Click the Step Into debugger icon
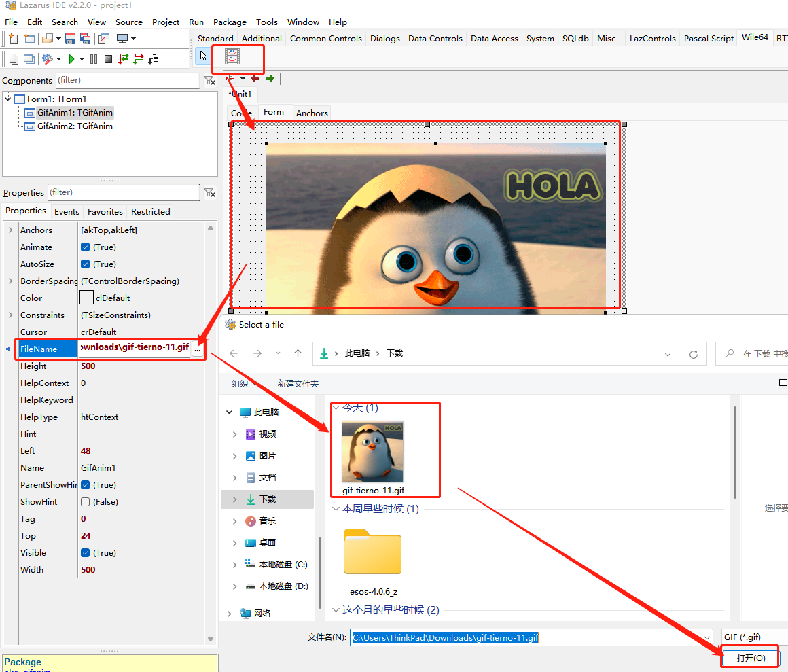Image resolution: width=788 pixels, height=672 pixels. tap(123, 59)
